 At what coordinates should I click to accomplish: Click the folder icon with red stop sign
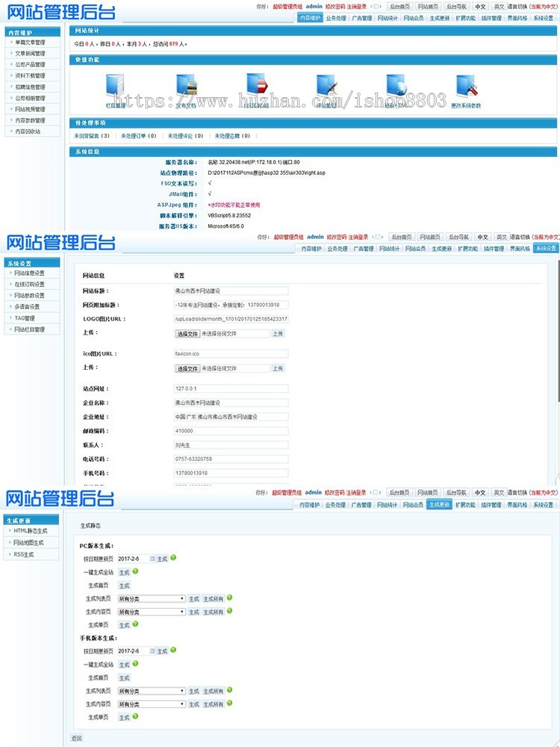point(257,85)
